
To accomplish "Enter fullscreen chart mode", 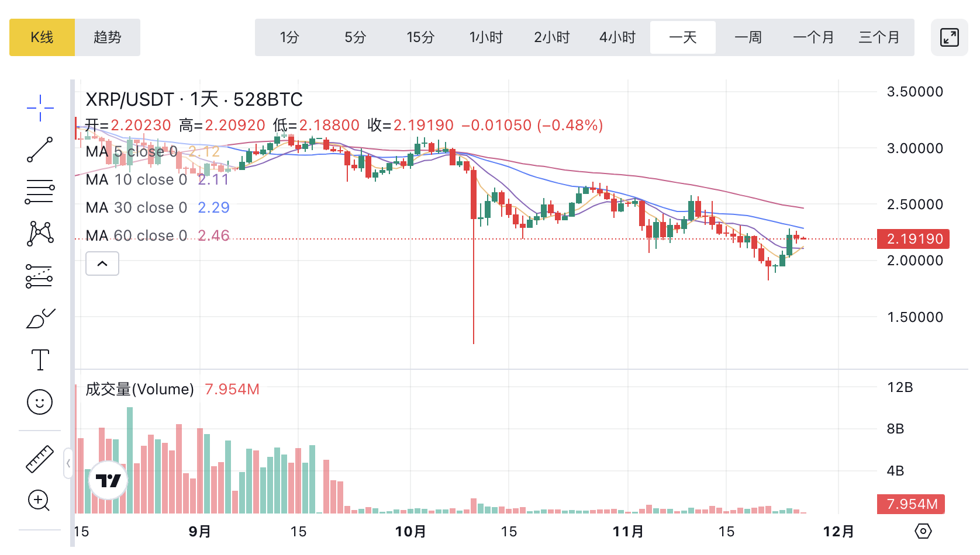I will pos(949,37).
